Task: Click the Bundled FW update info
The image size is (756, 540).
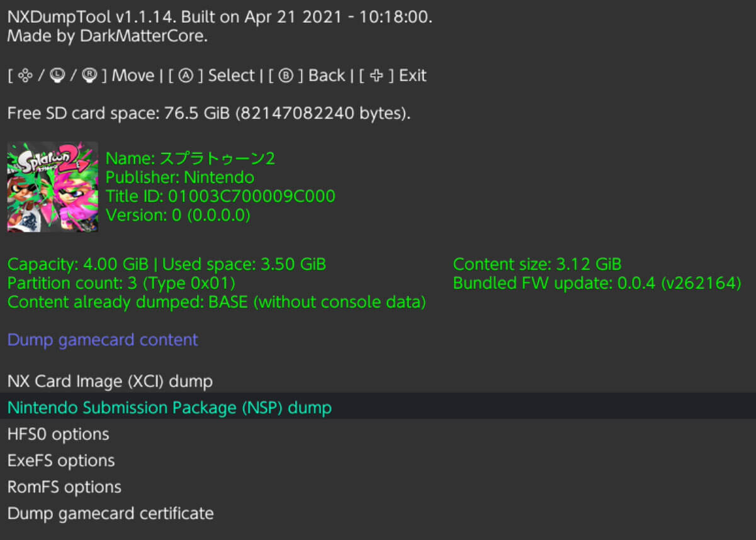Action: (597, 283)
